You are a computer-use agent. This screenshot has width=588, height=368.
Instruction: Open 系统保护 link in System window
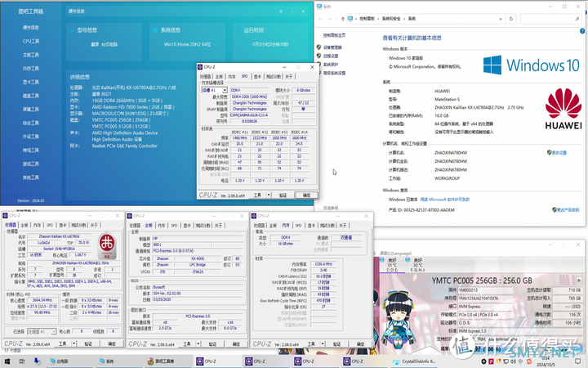click(x=331, y=65)
